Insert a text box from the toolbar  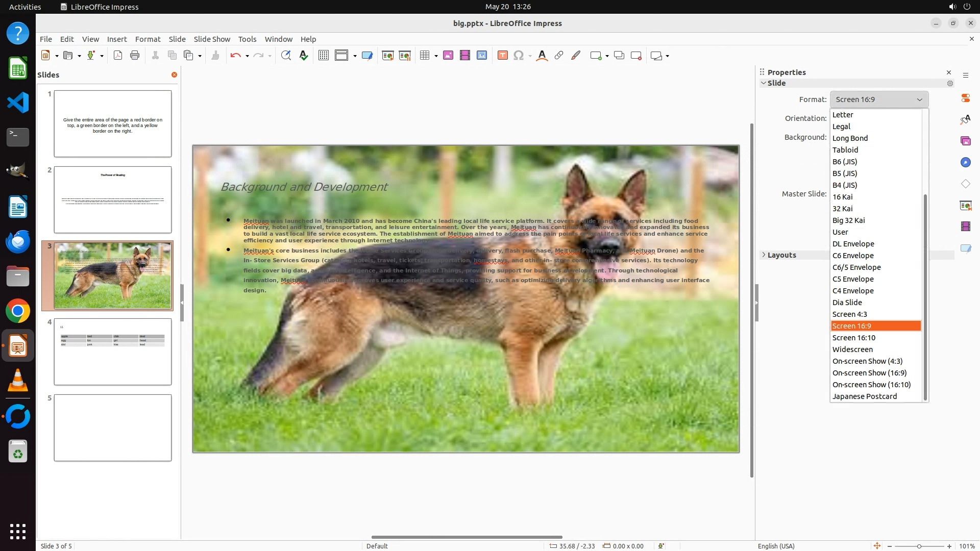pyautogui.click(x=503, y=56)
